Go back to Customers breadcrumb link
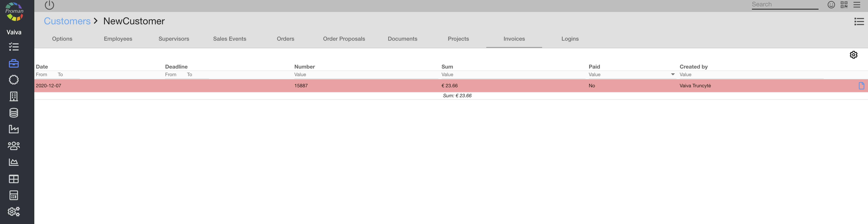The width and height of the screenshot is (868, 224). tap(67, 21)
